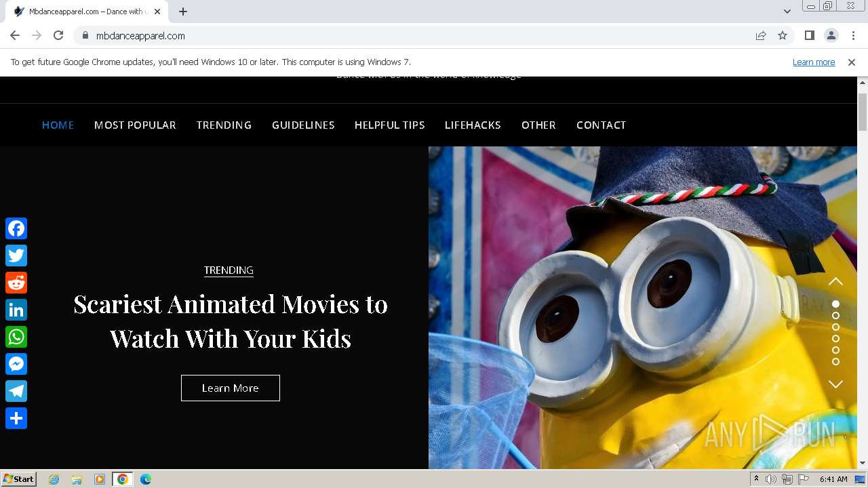Screen dimensions: 868x488
Task: Select second slider dot
Action: point(835,316)
